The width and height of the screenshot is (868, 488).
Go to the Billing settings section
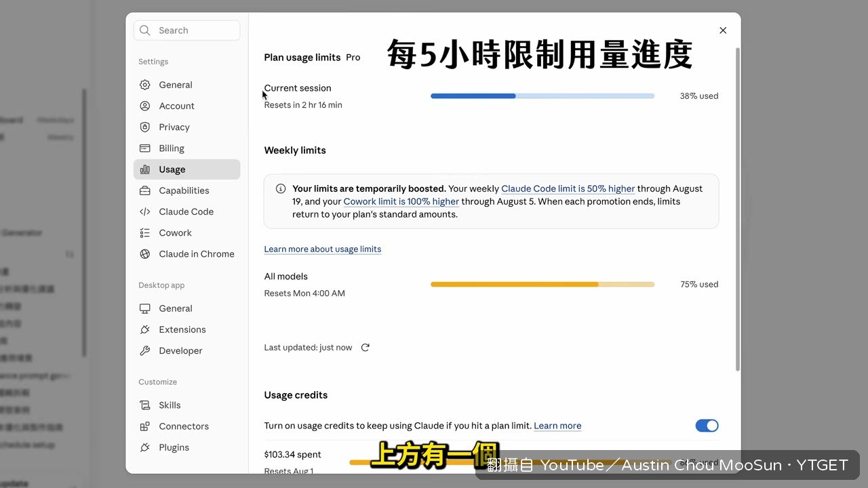[186, 148]
